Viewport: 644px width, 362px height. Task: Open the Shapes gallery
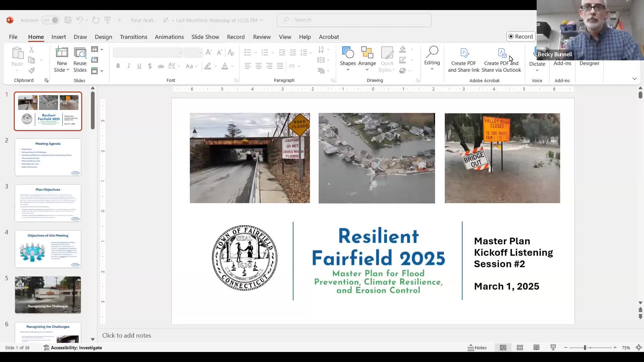pos(348,59)
